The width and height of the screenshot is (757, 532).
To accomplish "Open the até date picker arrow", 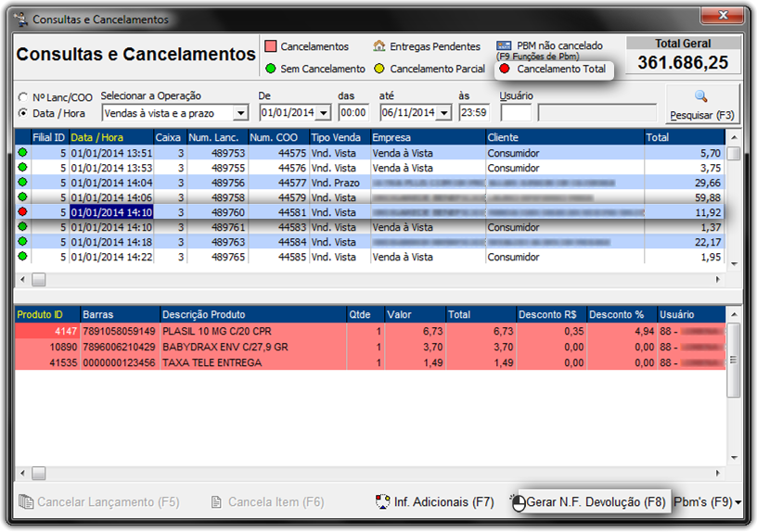I will tap(444, 113).
